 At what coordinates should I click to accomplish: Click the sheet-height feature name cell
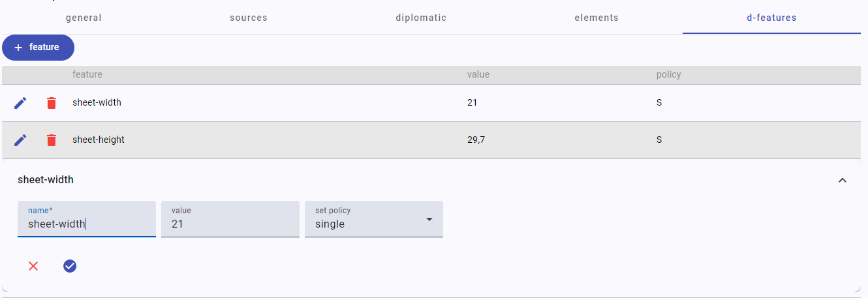pyautogui.click(x=99, y=140)
